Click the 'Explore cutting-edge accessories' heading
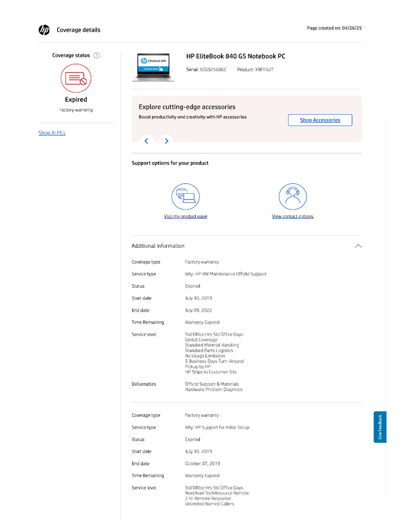Image resolution: width=399 pixels, height=532 pixels. pos(187,107)
